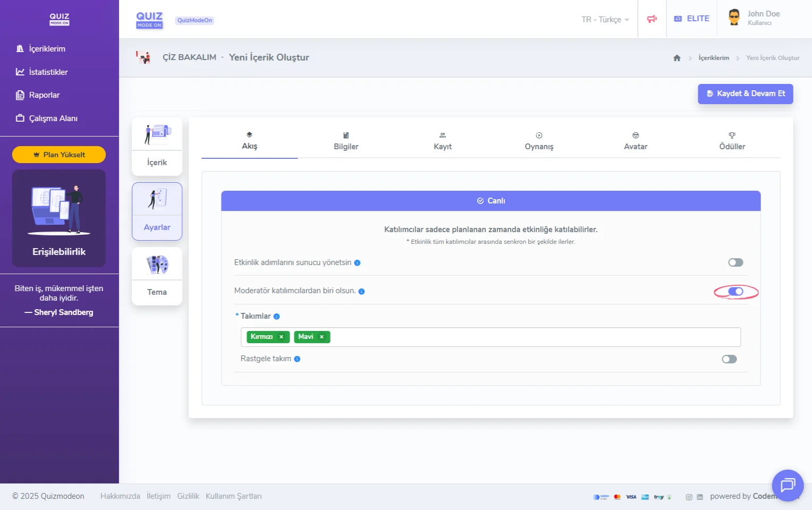812x510 pixels.
Task: Click John Doe user avatar
Action: click(734, 18)
